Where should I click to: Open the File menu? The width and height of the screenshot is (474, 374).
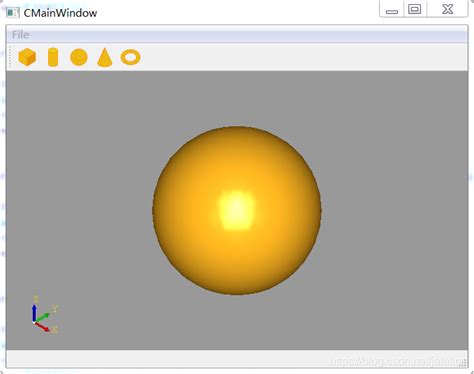20,35
